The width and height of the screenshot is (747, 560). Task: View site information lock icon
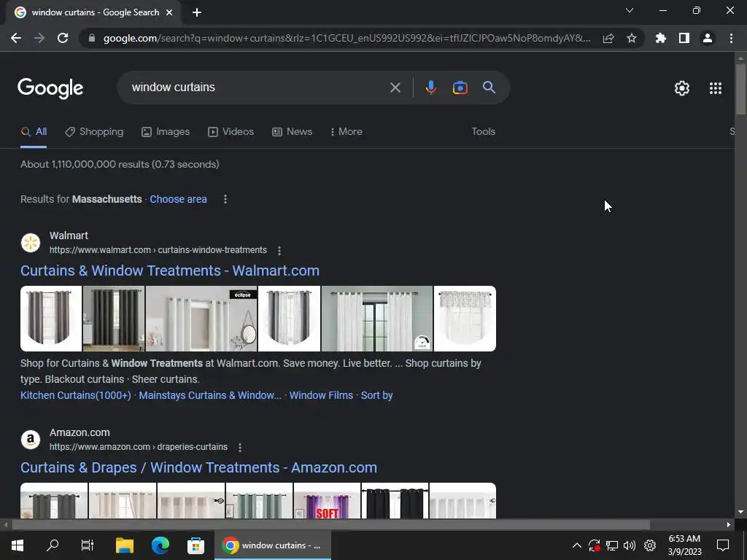click(92, 38)
